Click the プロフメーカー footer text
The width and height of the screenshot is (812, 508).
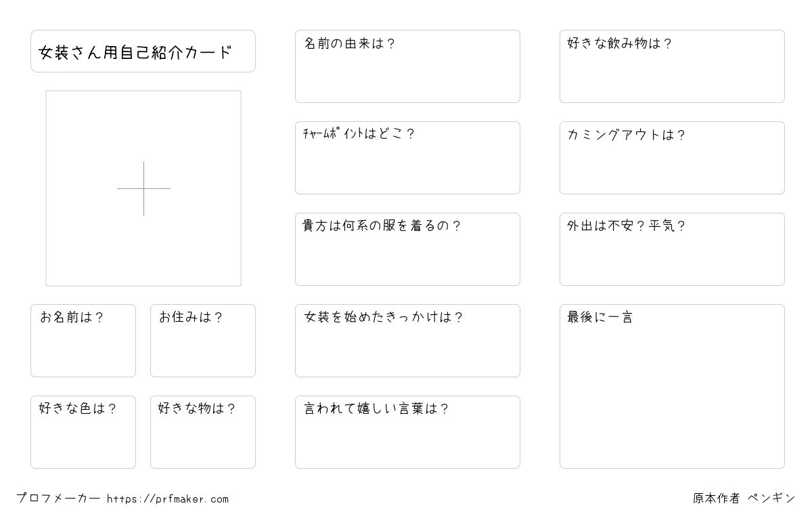pyautogui.click(x=59, y=499)
